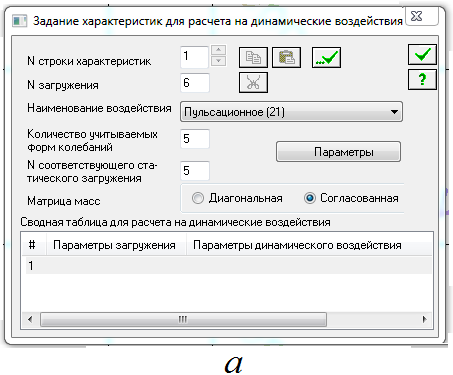Click the N загружения input field

195,83
